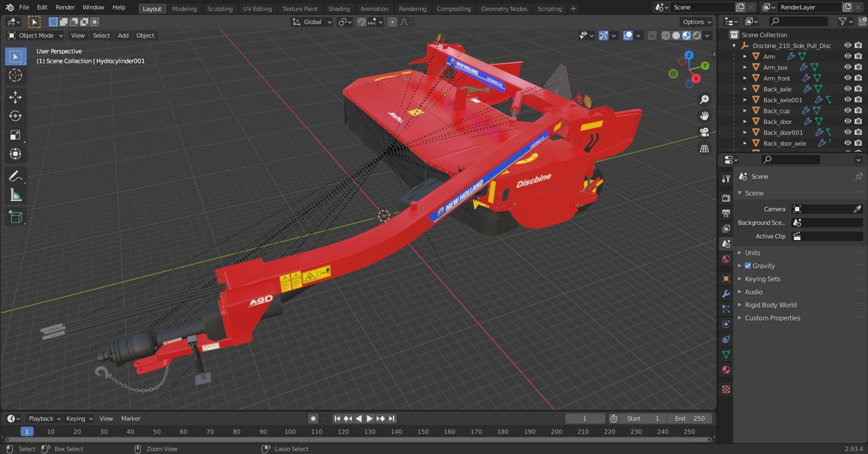Select the Move tool in the toolbar
Image resolution: width=868 pixels, height=454 pixels.
point(15,97)
